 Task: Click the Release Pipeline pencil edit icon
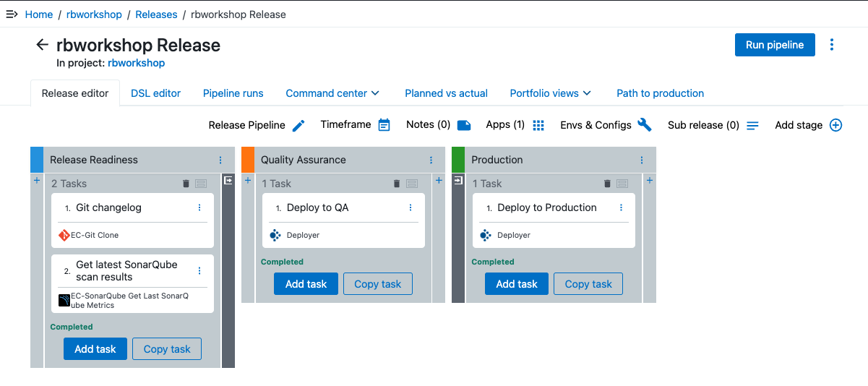tap(298, 125)
